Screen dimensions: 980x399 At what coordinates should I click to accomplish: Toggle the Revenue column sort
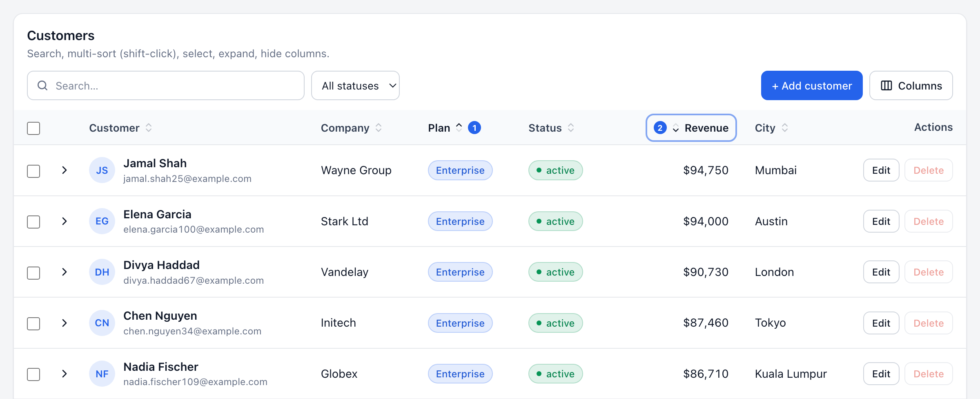(691, 128)
